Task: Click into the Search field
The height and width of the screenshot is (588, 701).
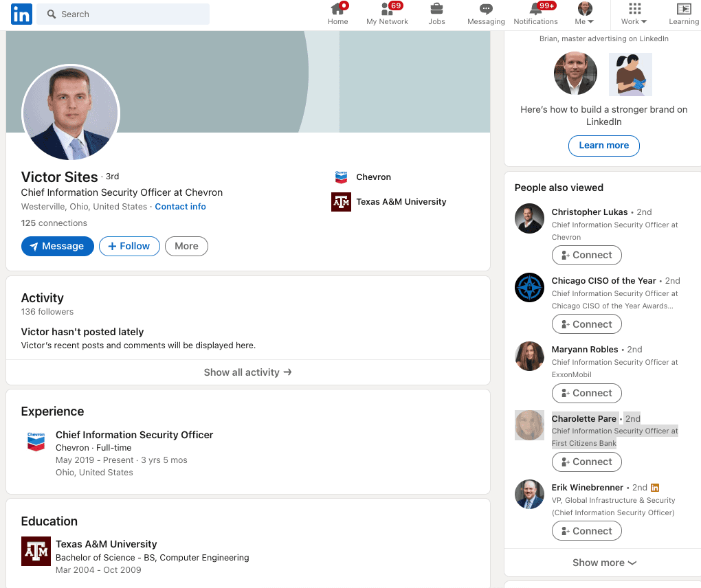Action: [x=123, y=14]
